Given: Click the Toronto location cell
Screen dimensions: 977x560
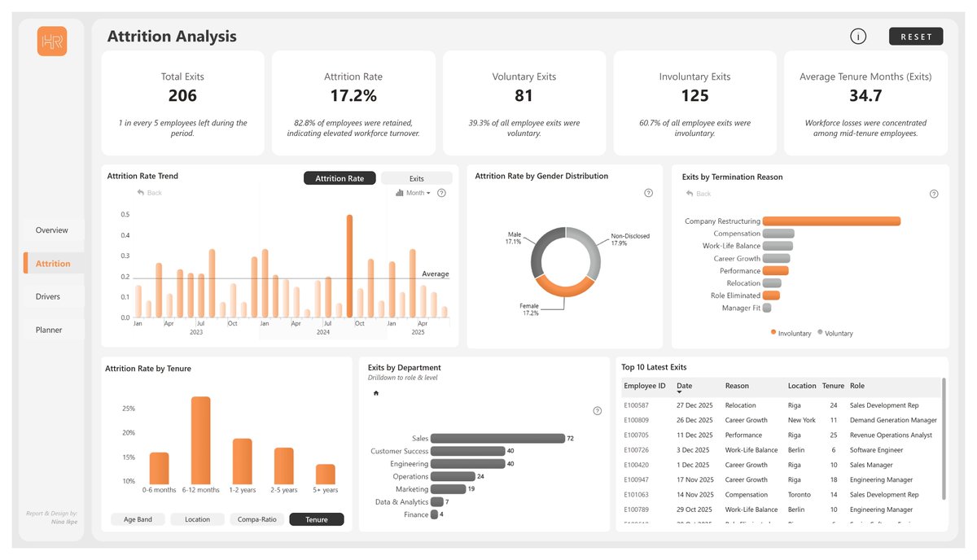Looking at the screenshot, I should (x=800, y=495).
